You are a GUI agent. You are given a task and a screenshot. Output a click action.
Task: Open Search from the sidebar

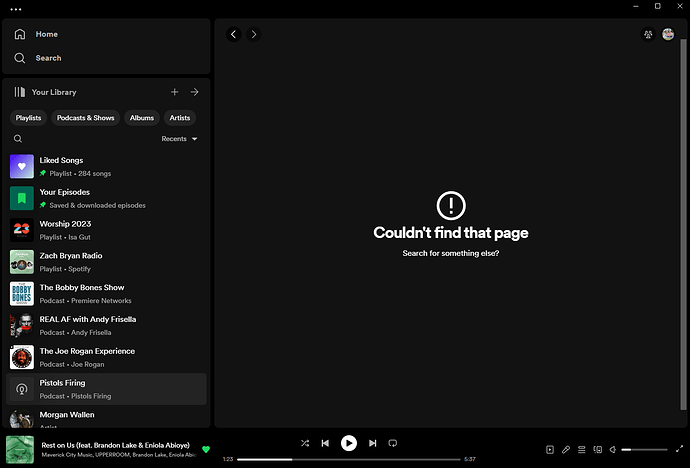[x=38, y=58]
